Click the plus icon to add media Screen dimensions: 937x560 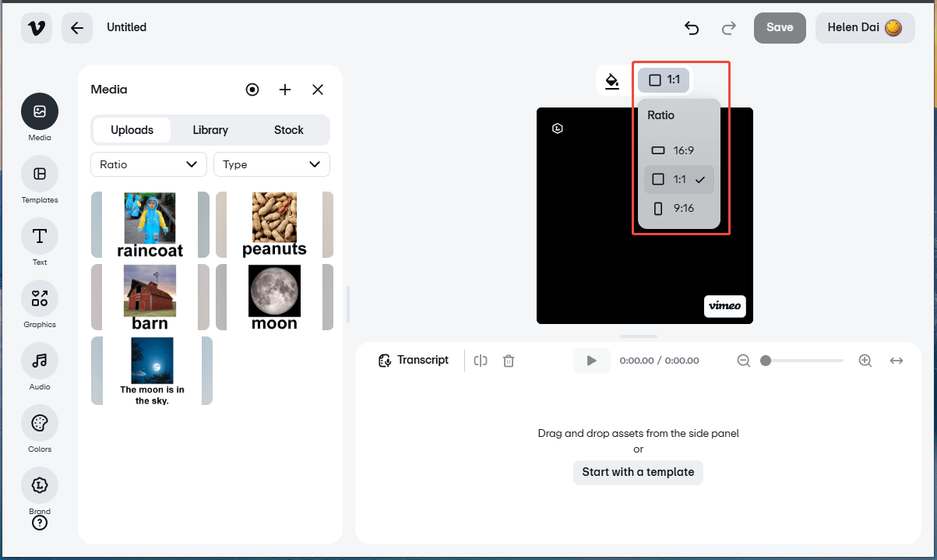pos(285,90)
